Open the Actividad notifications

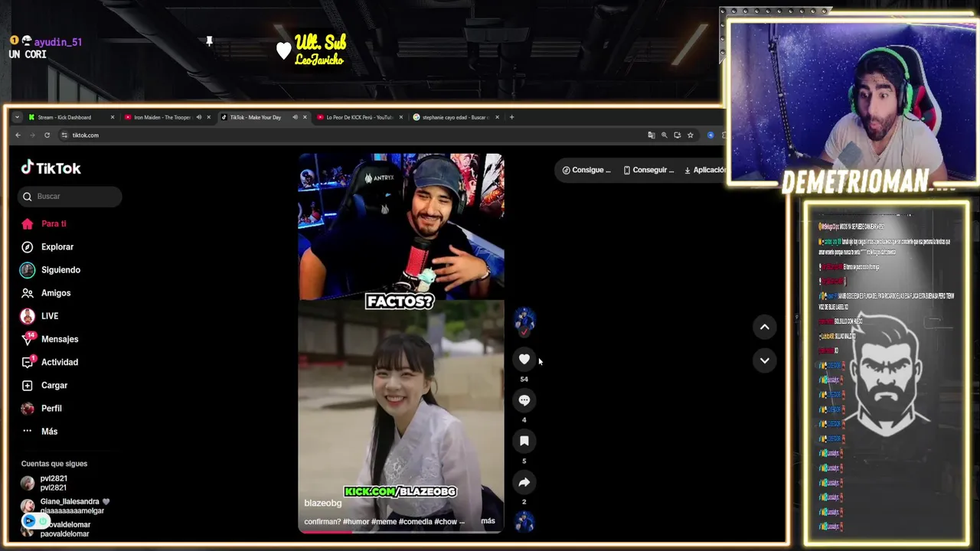(x=50, y=362)
